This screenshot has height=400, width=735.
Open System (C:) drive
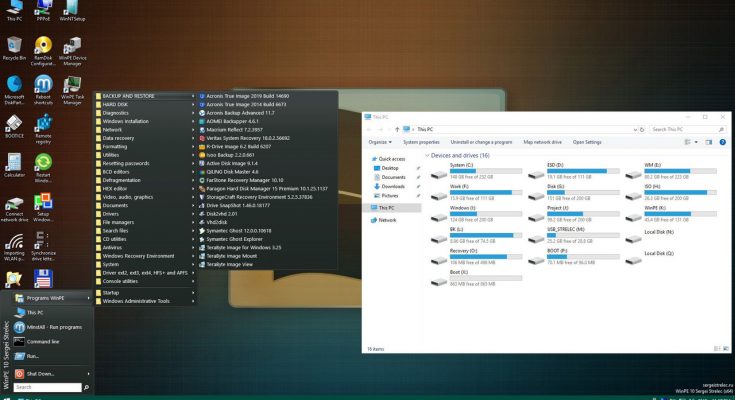[476, 171]
